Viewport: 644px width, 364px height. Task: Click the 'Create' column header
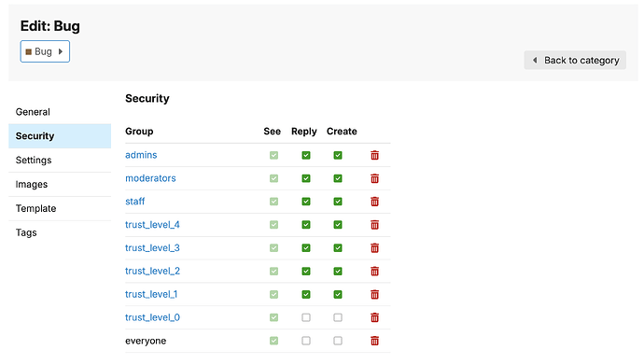[342, 132]
